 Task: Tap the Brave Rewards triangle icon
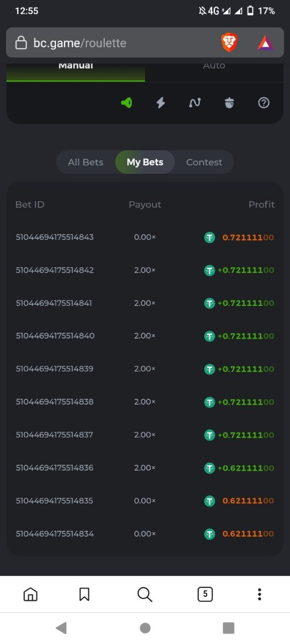pyautogui.click(x=265, y=43)
